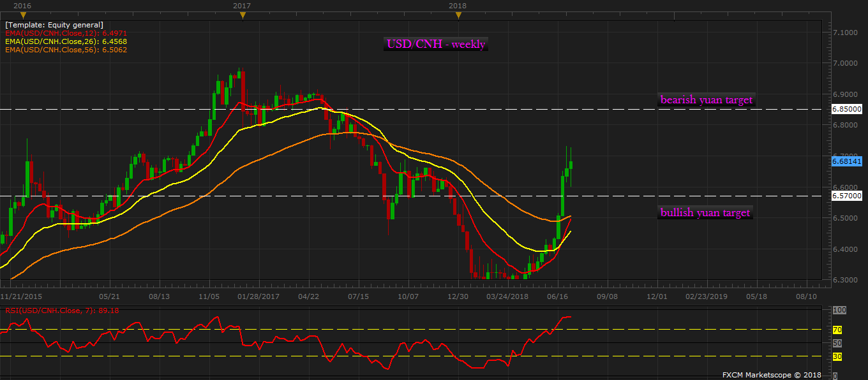Screen dimensions: 868x380
Task: Click the 12/01 date axis label
Action: pyautogui.click(x=657, y=296)
